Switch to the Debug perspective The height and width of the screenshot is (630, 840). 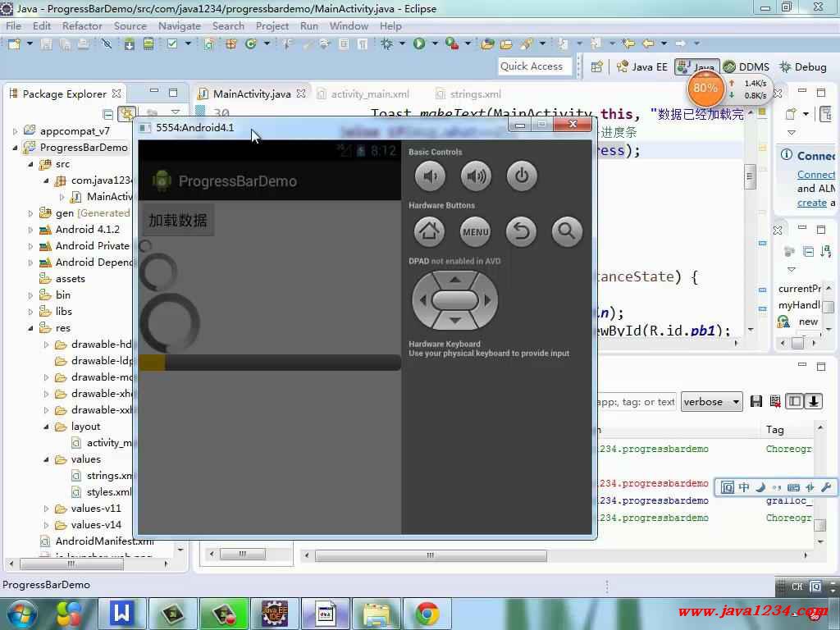[x=803, y=67]
